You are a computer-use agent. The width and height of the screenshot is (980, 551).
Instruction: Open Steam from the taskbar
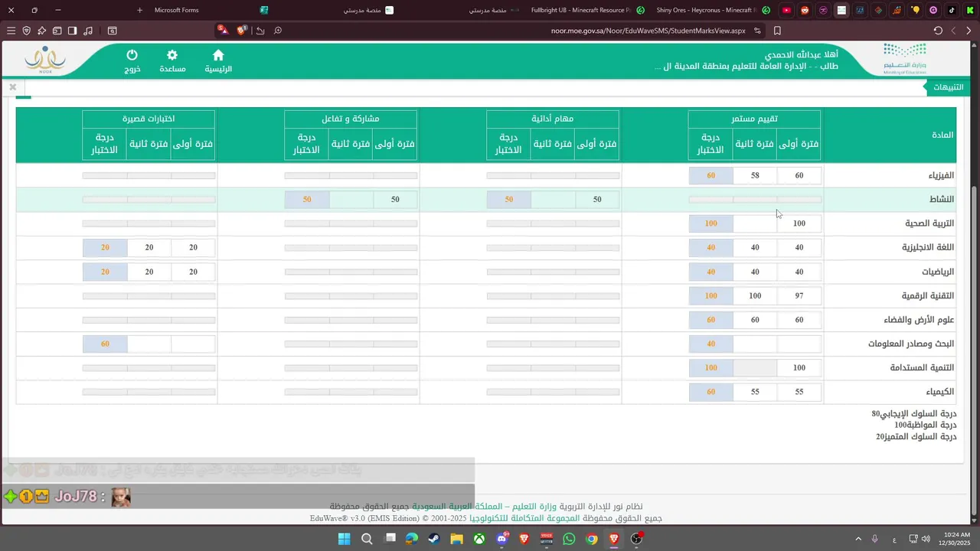pos(434,539)
